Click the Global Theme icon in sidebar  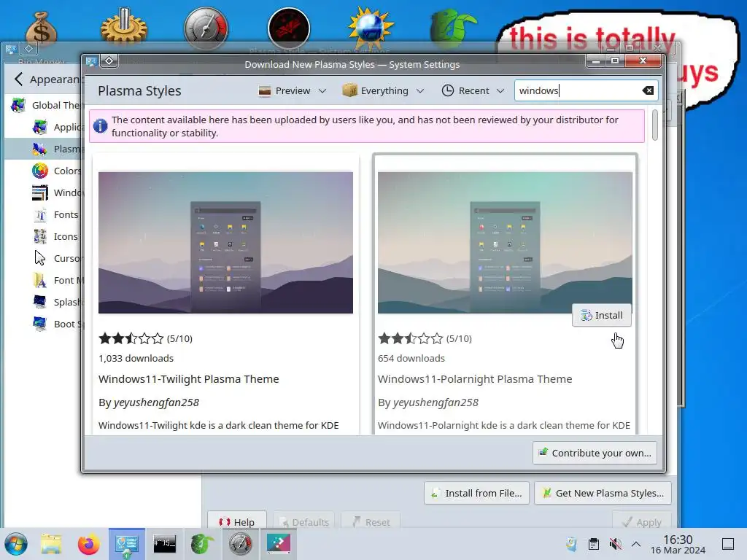pos(18,105)
